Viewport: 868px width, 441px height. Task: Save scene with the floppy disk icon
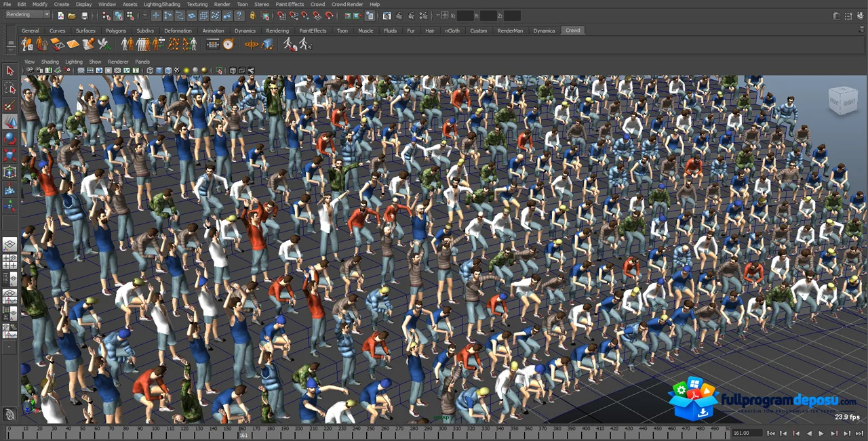pyautogui.click(x=85, y=16)
